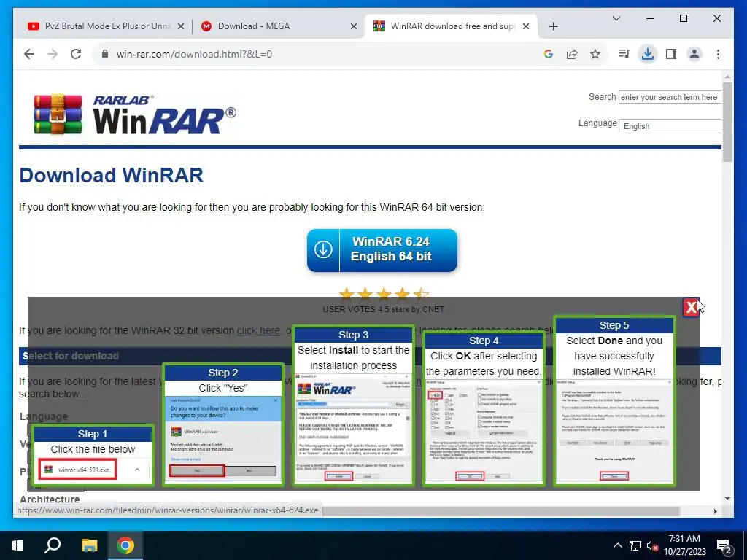Click the scroll down arrow of the page
This screenshot has width=747, height=560.
[x=727, y=499]
